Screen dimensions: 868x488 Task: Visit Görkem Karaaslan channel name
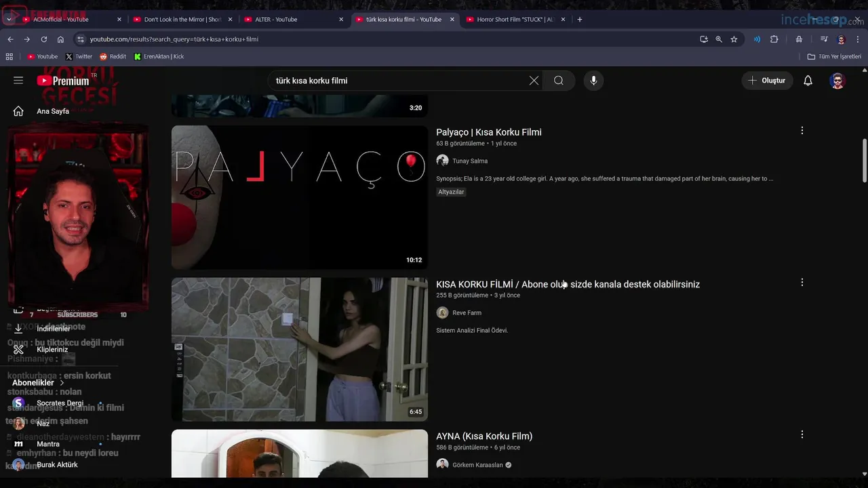(477, 465)
